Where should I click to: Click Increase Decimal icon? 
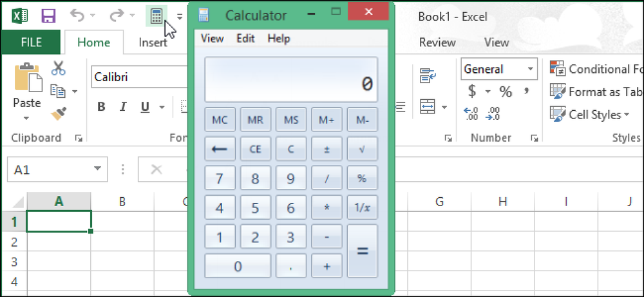point(470,113)
